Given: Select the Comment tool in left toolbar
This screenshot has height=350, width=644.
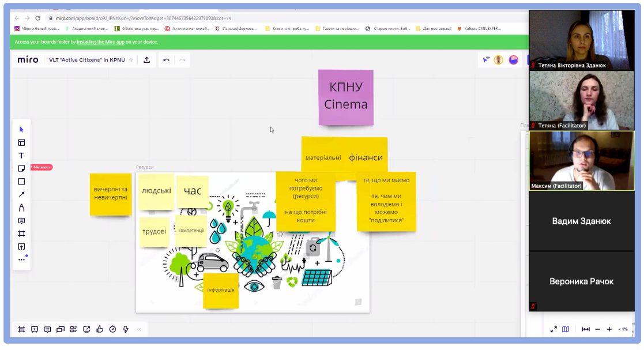Looking at the screenshot, I should point(21,221).
